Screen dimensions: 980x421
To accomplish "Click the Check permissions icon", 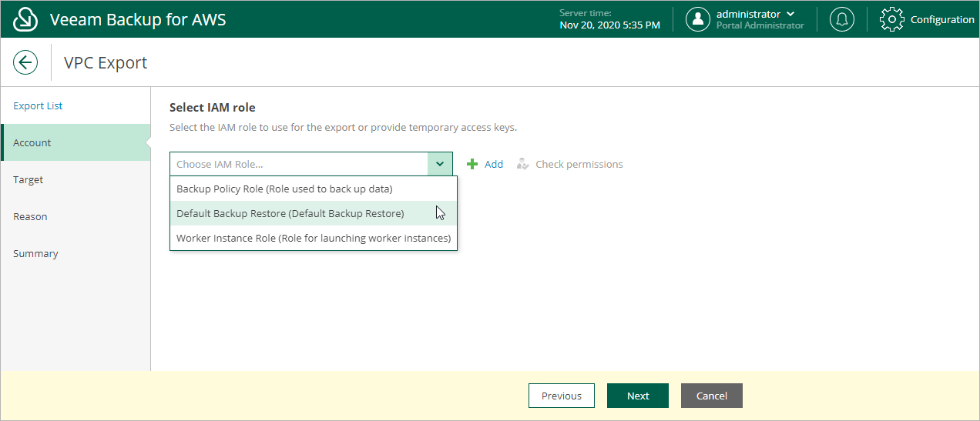I will pyautogui.click(x=523, y=164).
